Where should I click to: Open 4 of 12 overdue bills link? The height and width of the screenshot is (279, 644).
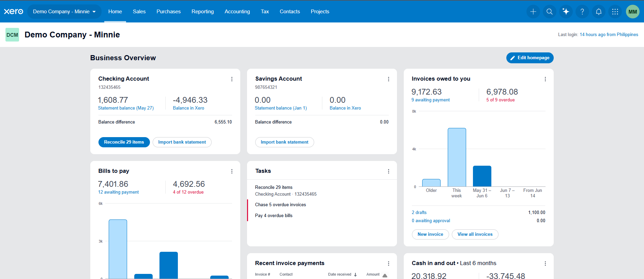click(x=188, y=192)
